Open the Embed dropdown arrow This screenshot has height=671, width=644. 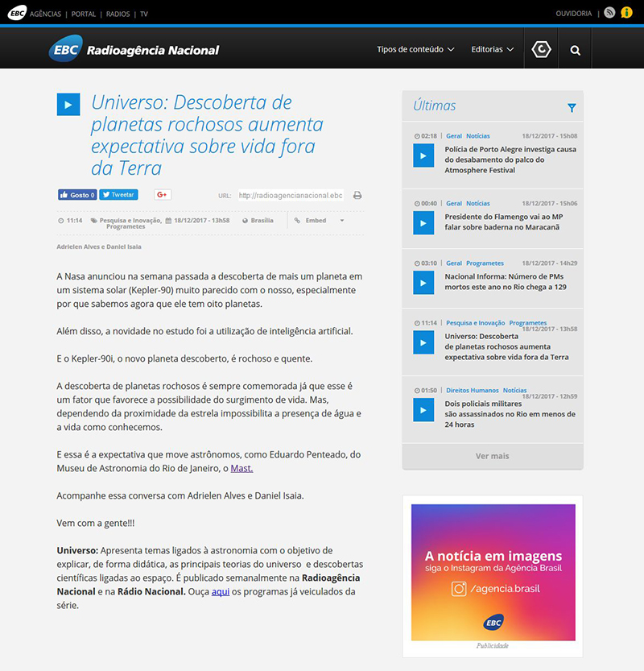[x=341, y=221]
